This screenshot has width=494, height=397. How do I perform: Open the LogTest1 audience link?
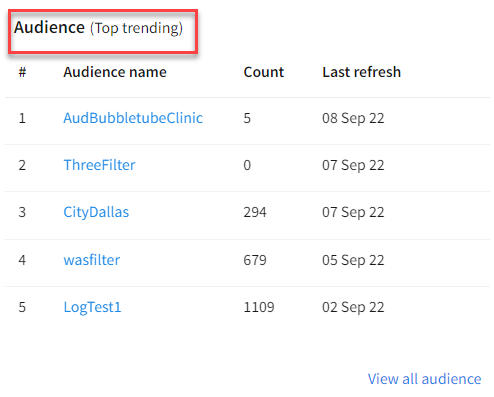tap(92, 307)
